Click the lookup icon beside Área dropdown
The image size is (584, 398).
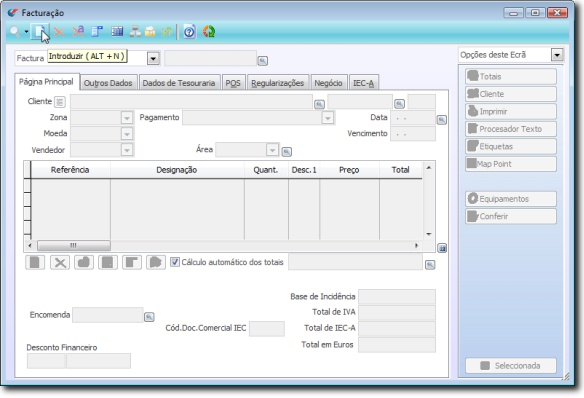click(286, 152)
